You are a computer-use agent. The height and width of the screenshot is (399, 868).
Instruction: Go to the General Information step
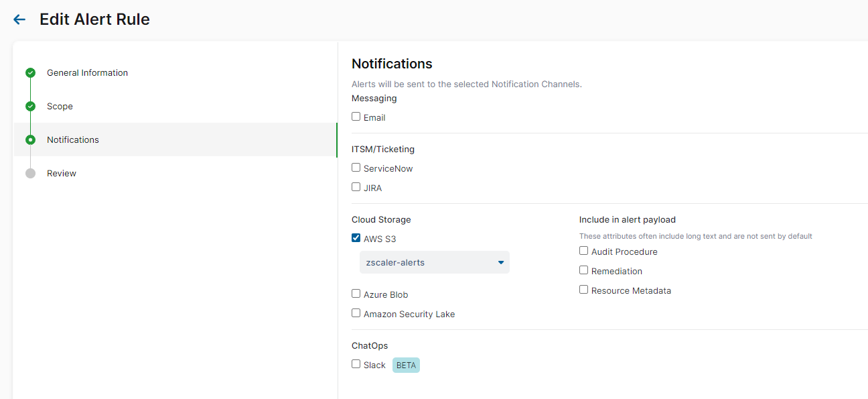[87, 72]
